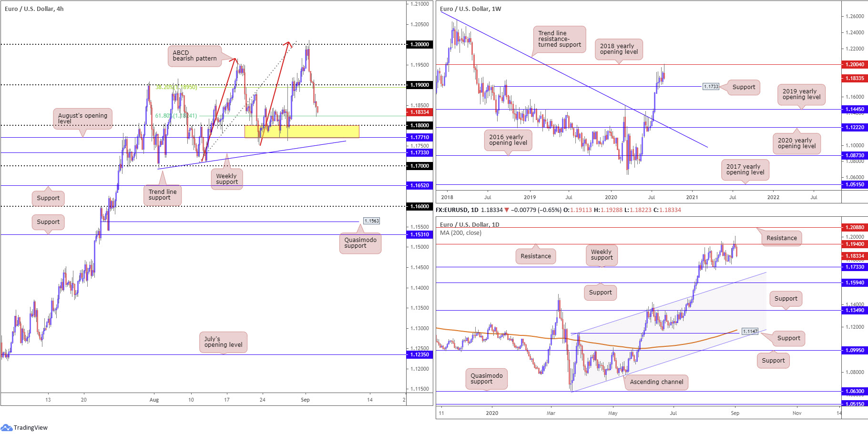Click the 'Trend line support' callout on 4h chart
Viewport: 868px width, 434px height.
tap(163, 195)
